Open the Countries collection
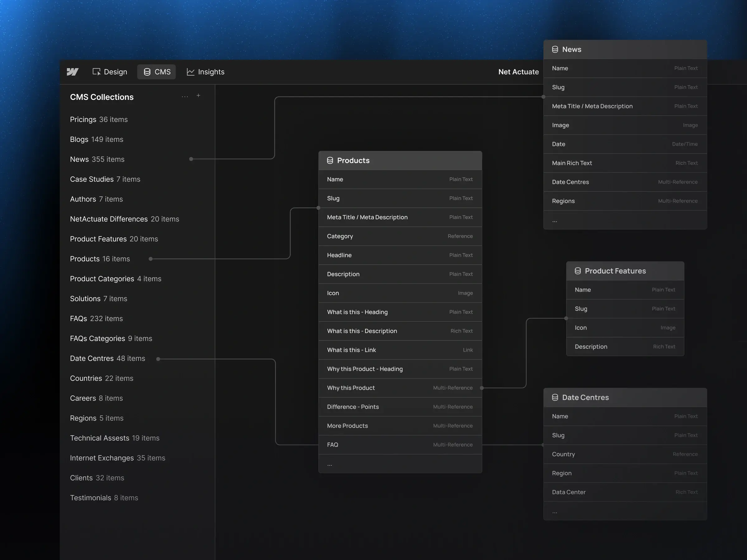Image resolution: width=747 pixels, height=560 pixels. click(x=102, y=378)
